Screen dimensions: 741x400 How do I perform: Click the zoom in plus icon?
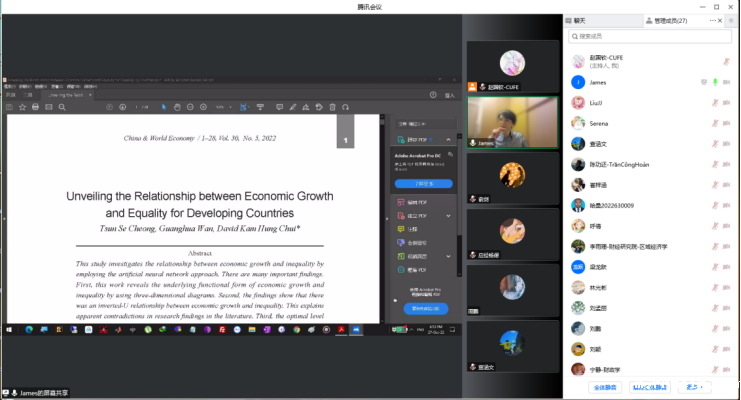(204, 107)
